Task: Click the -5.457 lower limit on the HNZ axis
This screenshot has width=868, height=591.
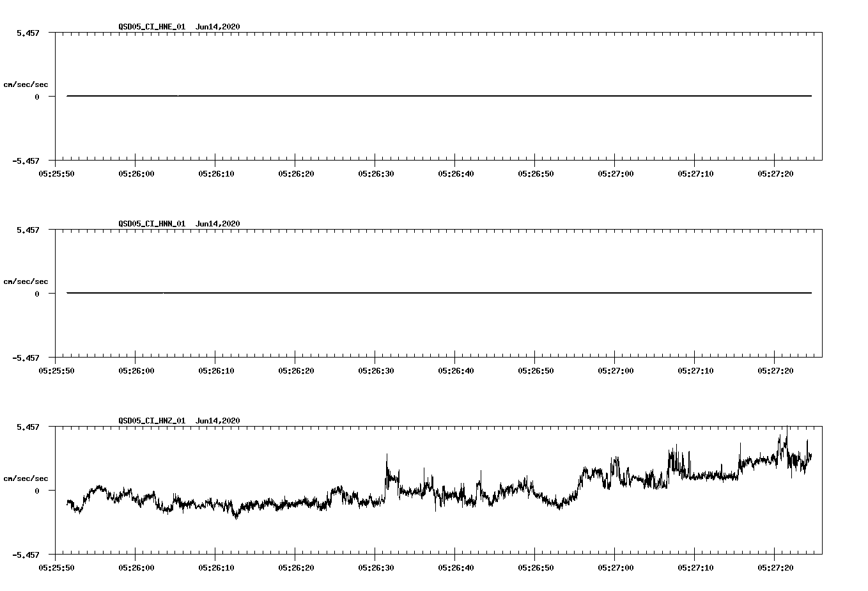Action: tap(26, 555)
